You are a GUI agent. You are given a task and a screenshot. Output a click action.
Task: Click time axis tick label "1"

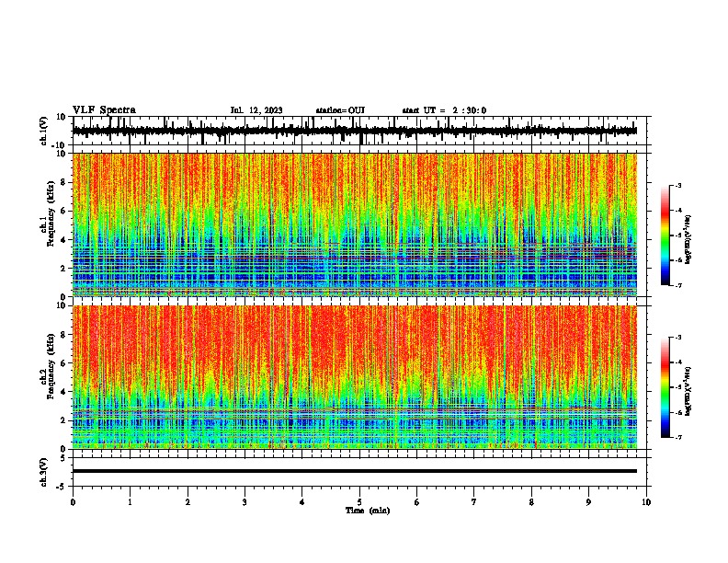point(130,502)
